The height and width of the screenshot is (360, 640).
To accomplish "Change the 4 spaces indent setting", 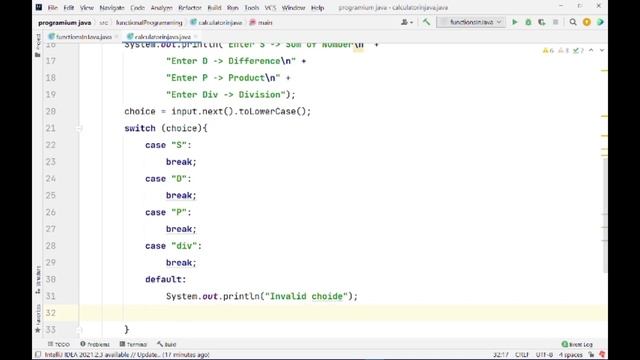I will coord(571,355).
